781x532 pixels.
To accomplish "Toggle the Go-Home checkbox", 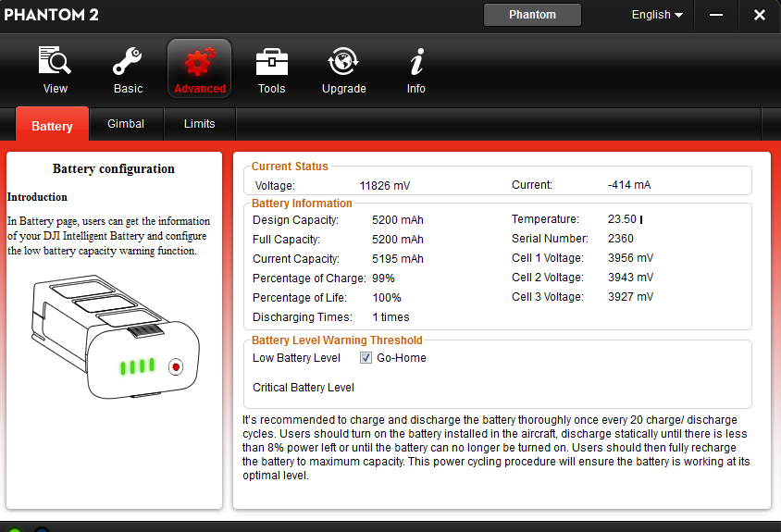I will (366, 358).
